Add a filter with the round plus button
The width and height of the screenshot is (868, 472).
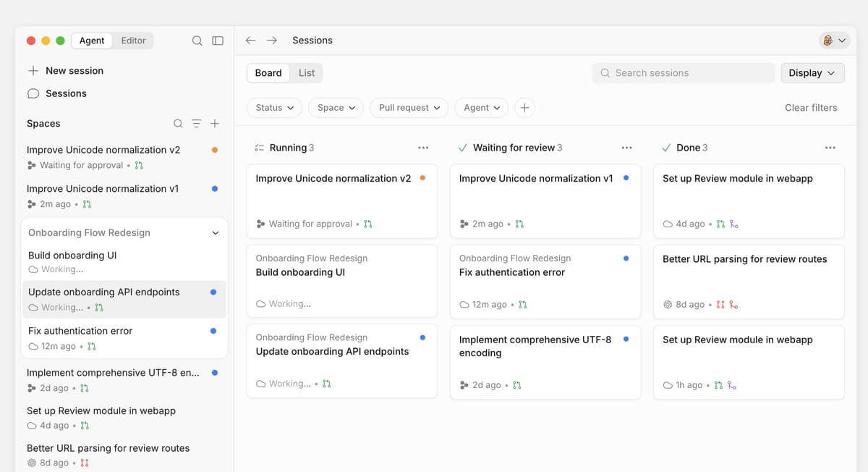(524, 108)
